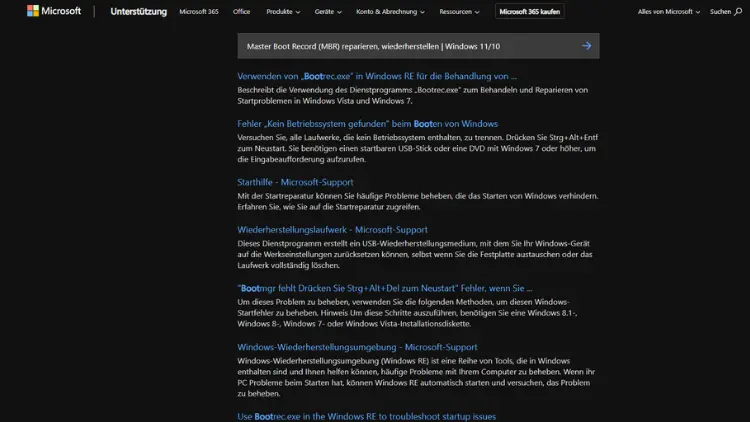Open 'Wiederherstellungslaufwerk - Microsoft-Support' result
This screenshot has width=750, height=422.
click(332, 230)
